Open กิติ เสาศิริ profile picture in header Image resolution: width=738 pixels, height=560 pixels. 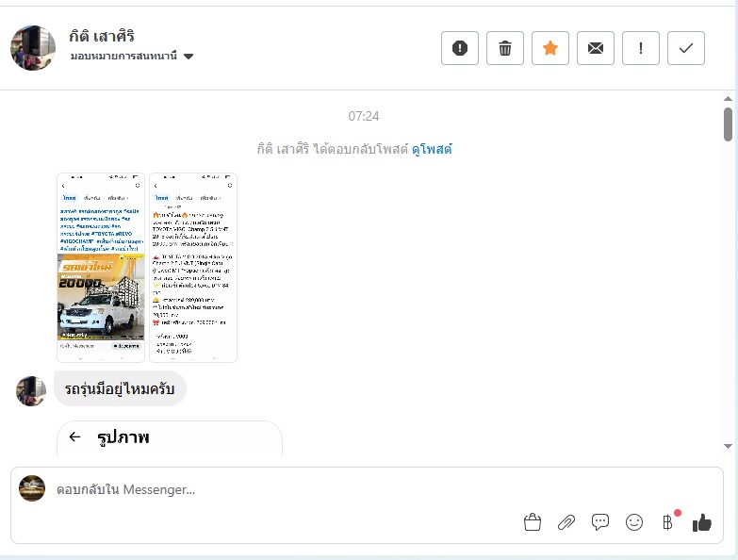pos(33,48)
